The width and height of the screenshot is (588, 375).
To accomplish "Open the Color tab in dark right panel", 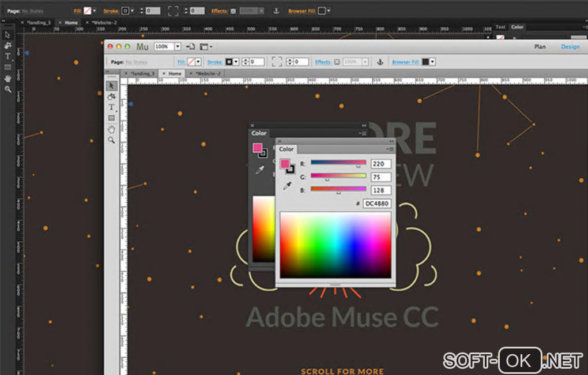I will tap(517, 27).
